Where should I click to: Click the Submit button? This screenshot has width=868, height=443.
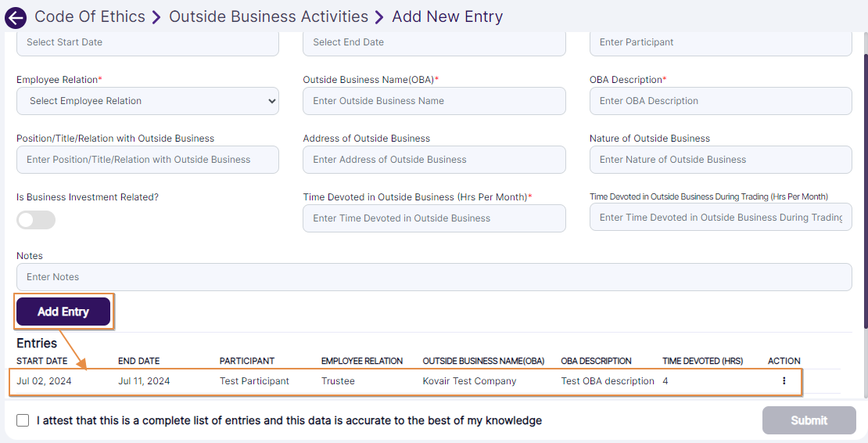click(809, 420)
